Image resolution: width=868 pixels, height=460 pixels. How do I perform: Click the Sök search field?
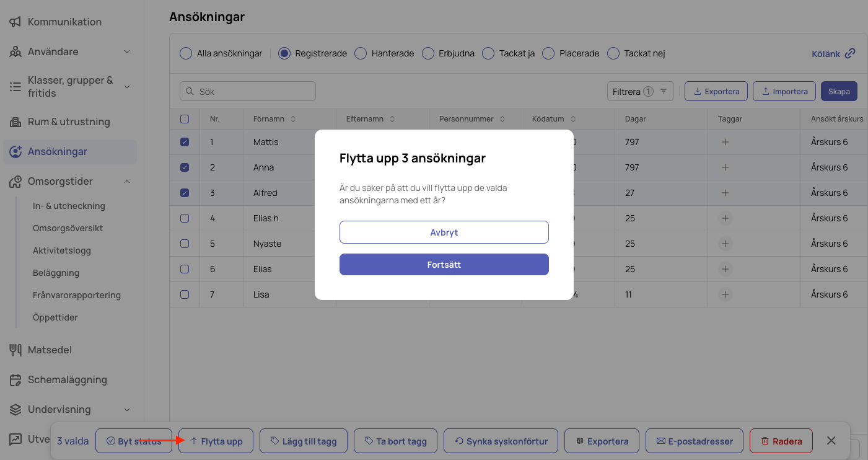pyautogui.click(x=248, y=91)
